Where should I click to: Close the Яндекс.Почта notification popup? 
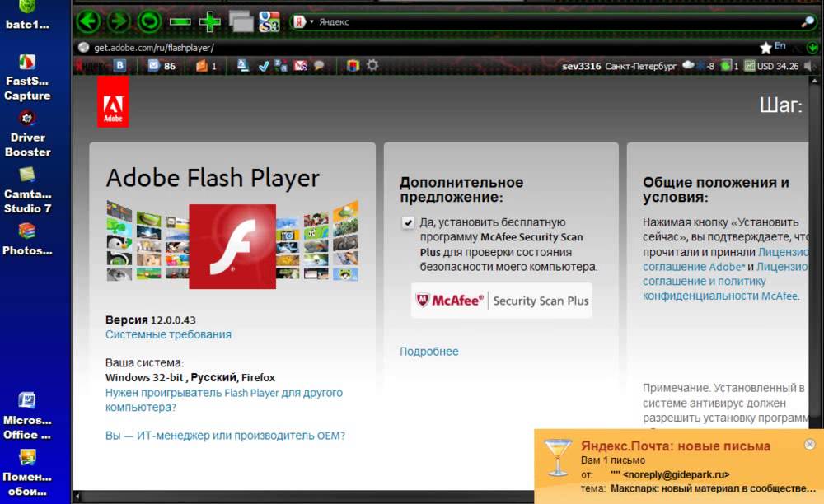tap(809, 445)
